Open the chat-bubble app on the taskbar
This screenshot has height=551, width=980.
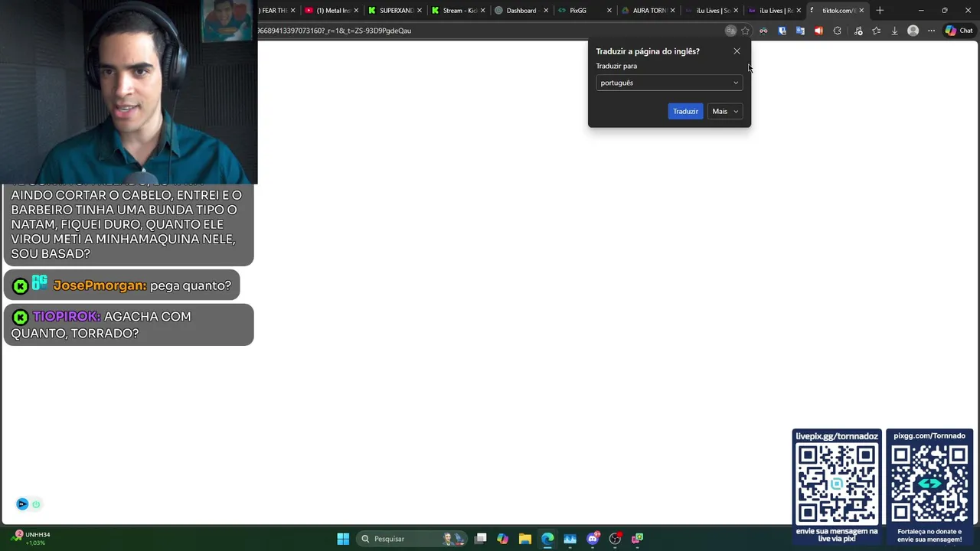(x=637, y=539)
